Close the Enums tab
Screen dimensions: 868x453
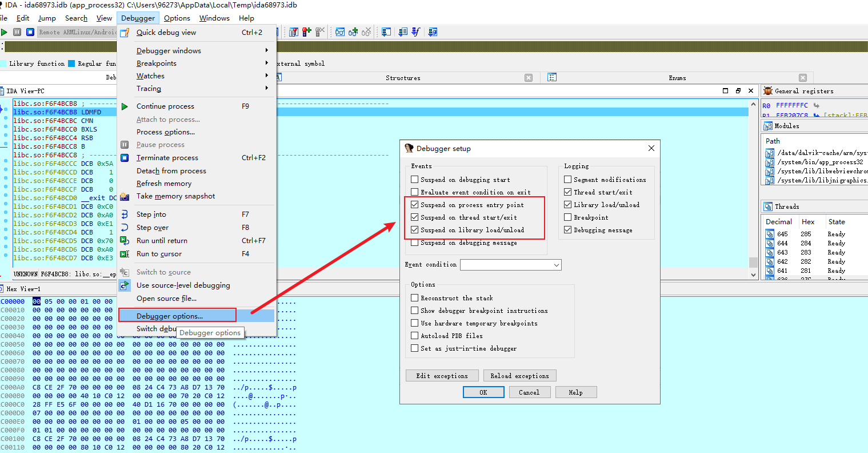click(803, 78)
